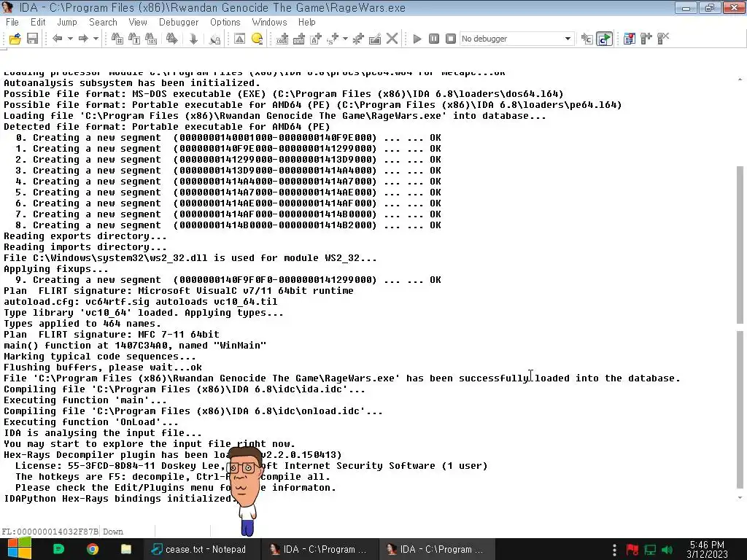
Task: Click the binoculars with lock icon
Action: coord(215,39)
